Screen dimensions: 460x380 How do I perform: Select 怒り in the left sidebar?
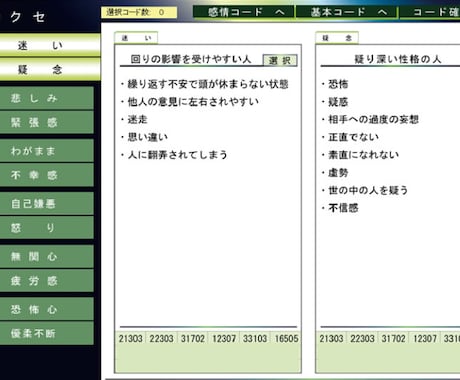click(46, 228)
